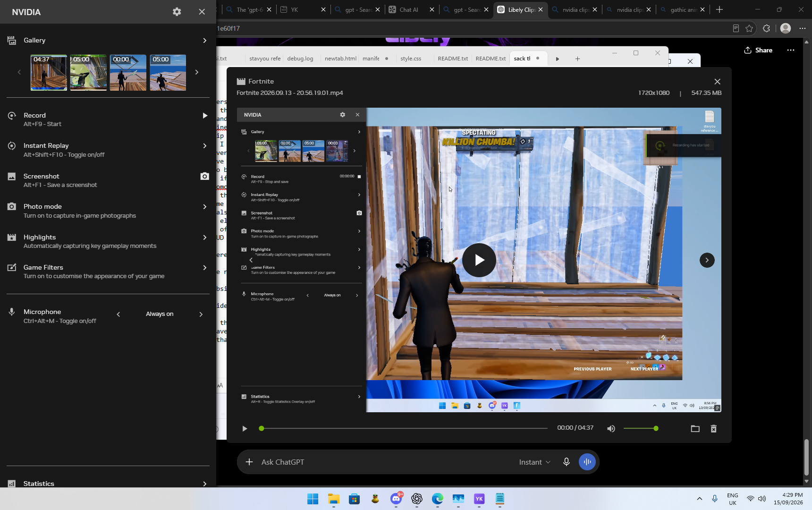Adjust the green volume slider
This screenshot has width=812, height=510.
tap(641, 428)
